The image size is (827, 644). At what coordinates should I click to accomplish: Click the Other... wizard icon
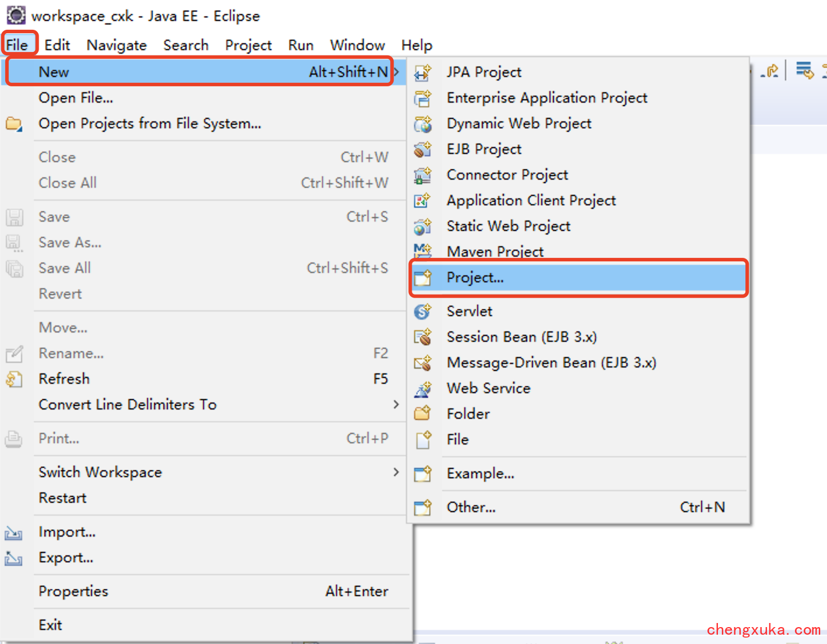click(423, 508)
